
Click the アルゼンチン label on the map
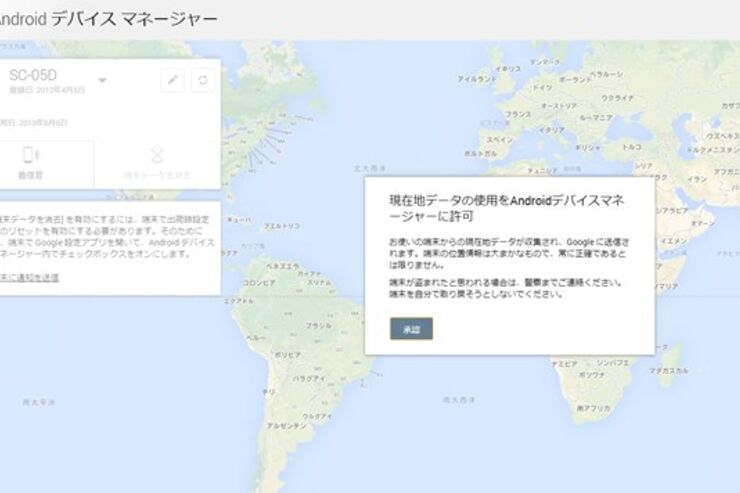click(286, 426)
